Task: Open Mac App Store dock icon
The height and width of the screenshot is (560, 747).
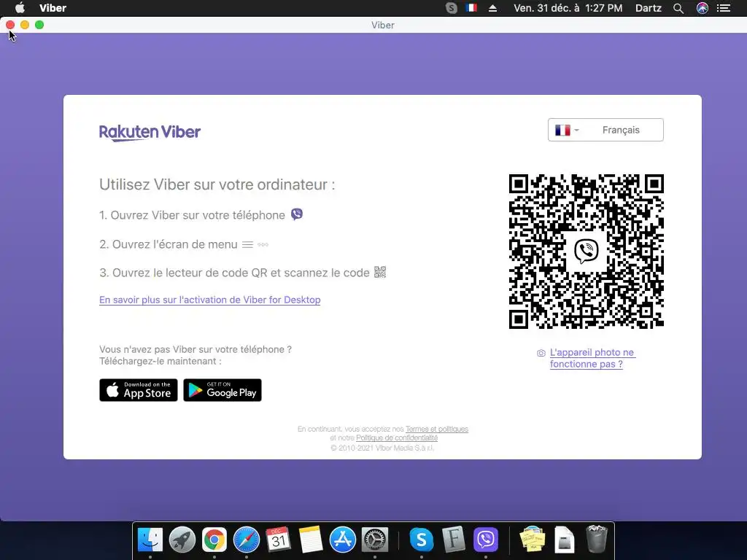Action: coord(343,540)
